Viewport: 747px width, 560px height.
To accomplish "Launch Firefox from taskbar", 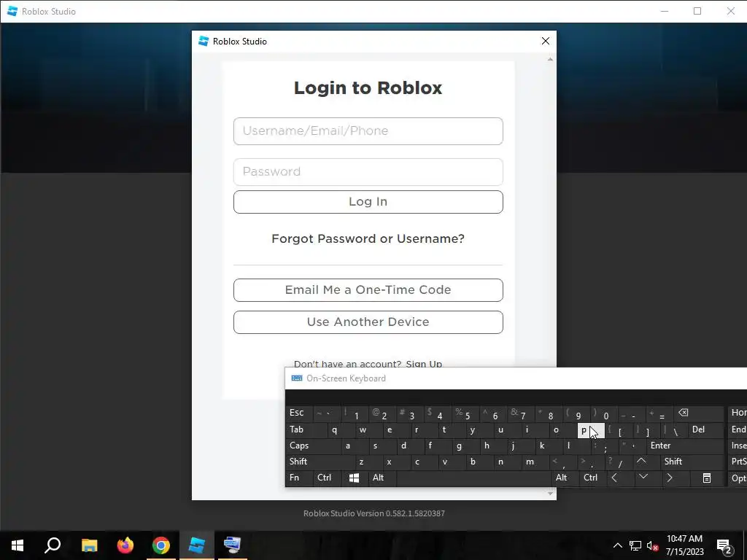I will (x=125, y=545).
